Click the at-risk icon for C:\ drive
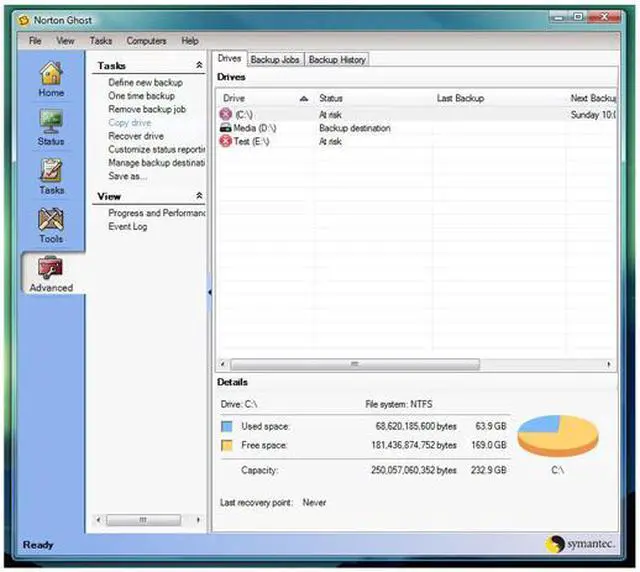This screenshot has width=640, height=572. pos(226,114)
